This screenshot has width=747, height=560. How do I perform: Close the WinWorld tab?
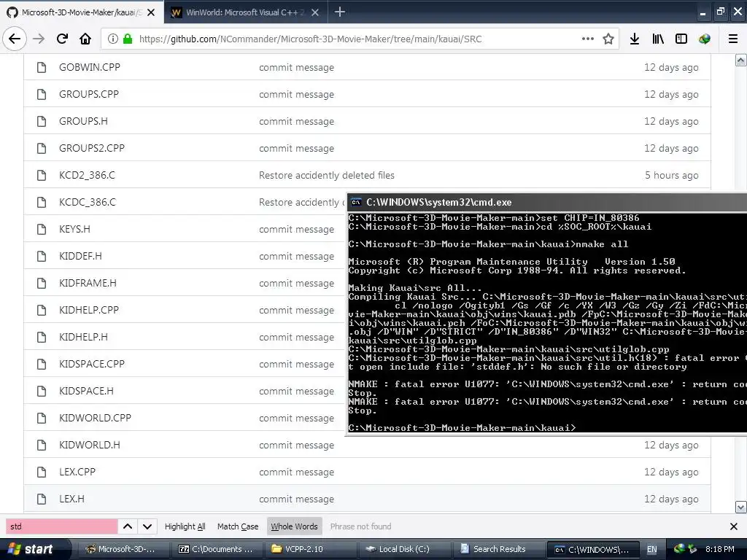[315, 12]
